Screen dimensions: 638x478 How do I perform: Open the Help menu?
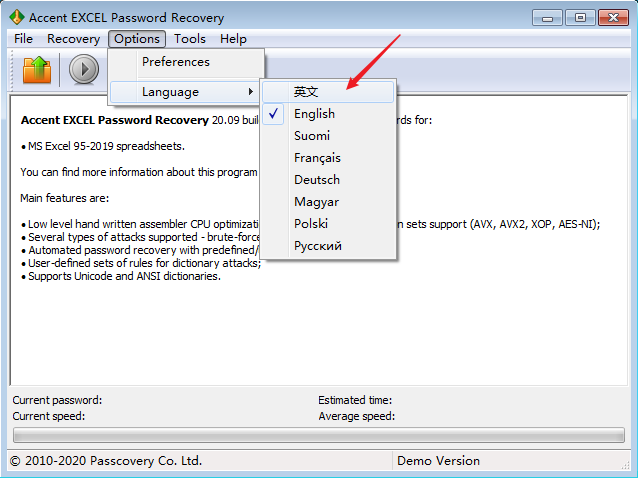(233, 39)
